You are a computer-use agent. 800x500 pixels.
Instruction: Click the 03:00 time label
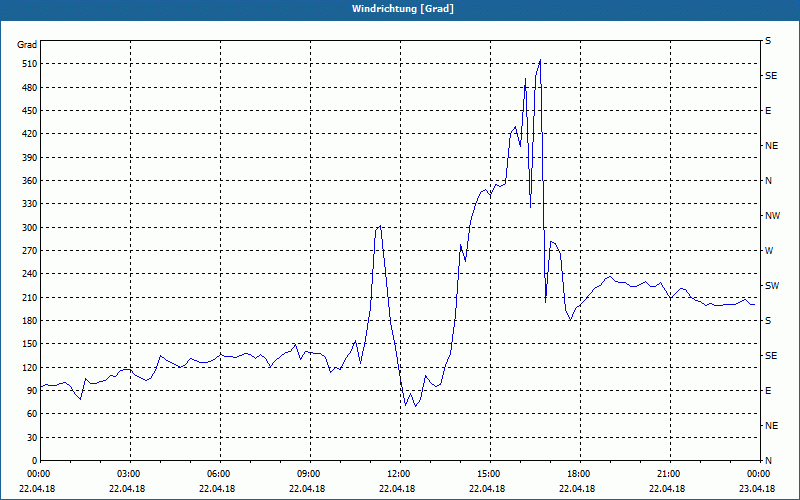coord(130,474)
